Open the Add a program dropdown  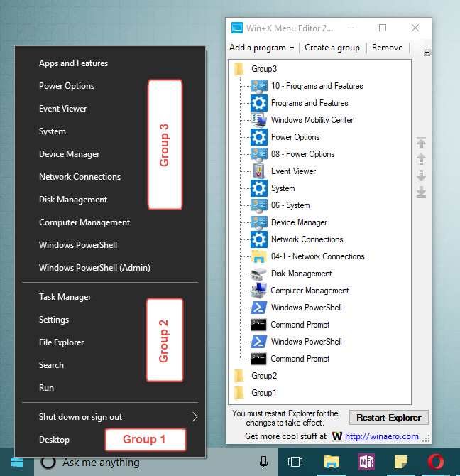pyautogui.click(x=262, y=48)
